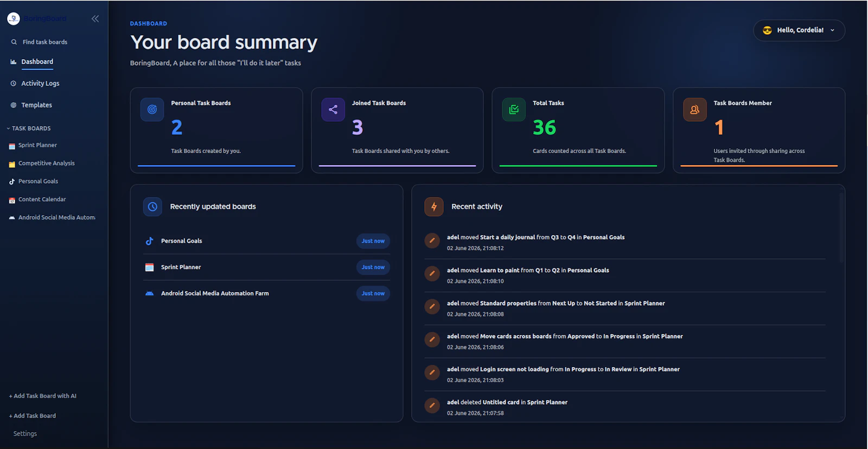Click Sprint Planner icon in Recently updated boards
Screen dimensions: 868x449
[150, 267]
